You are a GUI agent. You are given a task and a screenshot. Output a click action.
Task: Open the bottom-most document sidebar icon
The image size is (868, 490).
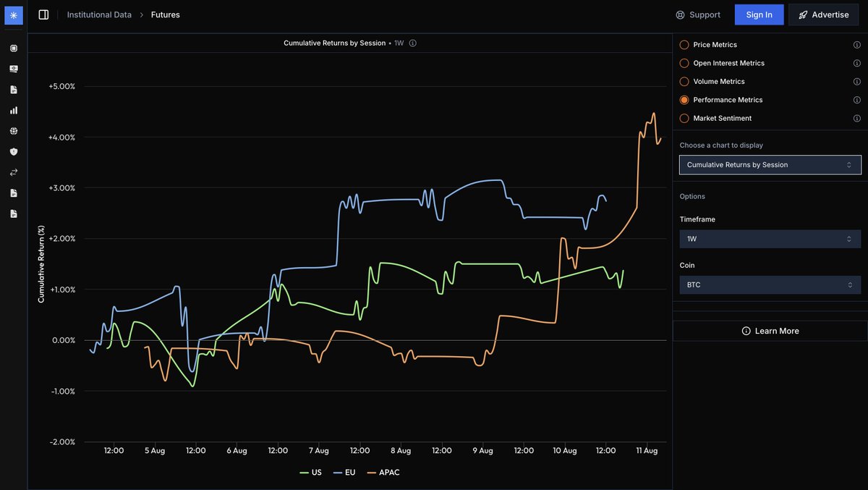[x=14, y=214]
